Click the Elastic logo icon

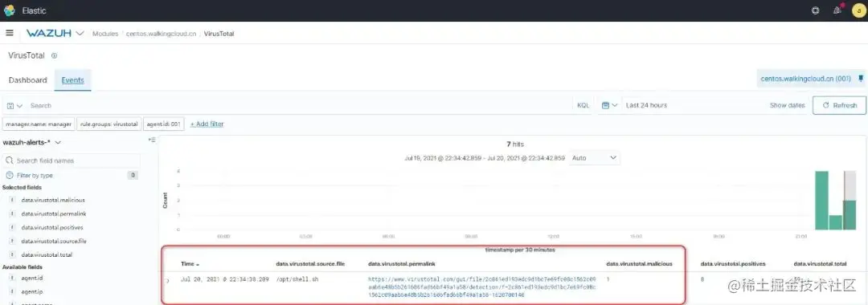(x=10, y=10)
